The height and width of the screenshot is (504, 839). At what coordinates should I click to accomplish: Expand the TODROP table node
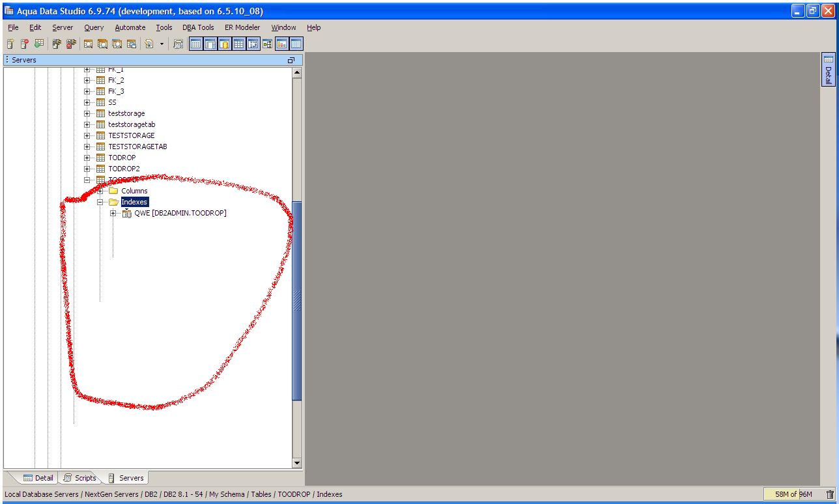click(x=87, y=158)
